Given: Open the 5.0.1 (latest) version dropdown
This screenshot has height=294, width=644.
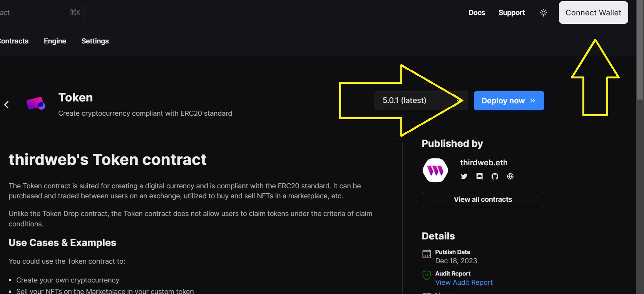Looking at the screenshot, I should [x=421, y=101].
